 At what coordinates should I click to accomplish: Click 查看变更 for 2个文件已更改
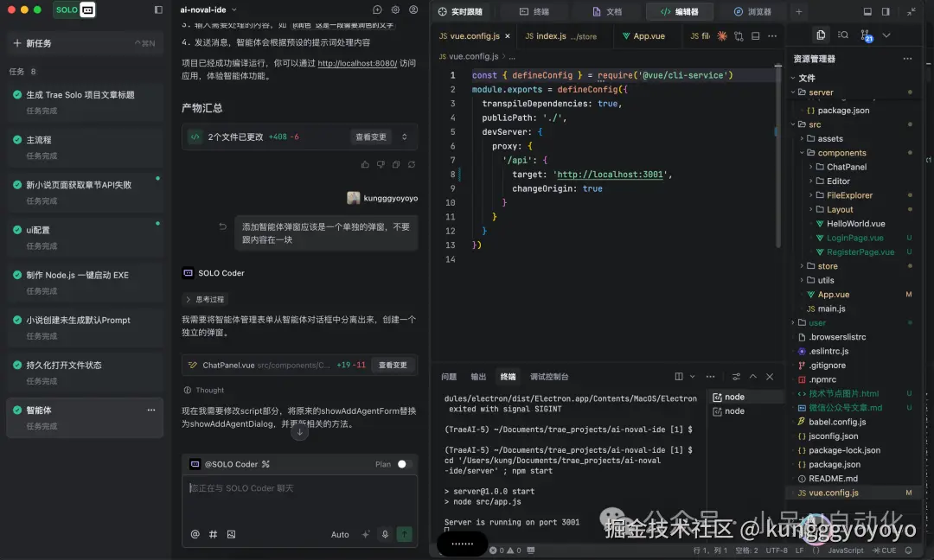point(371,137)
